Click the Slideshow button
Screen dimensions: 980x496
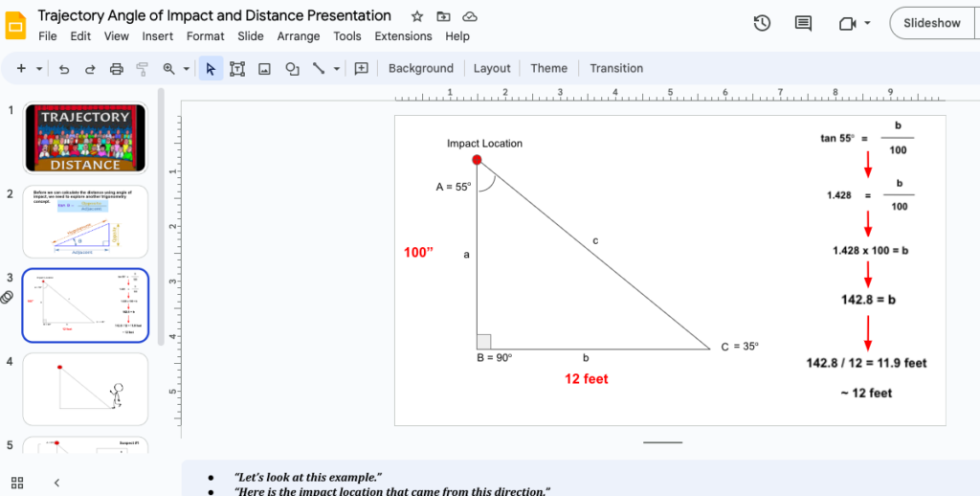point(931,23)
